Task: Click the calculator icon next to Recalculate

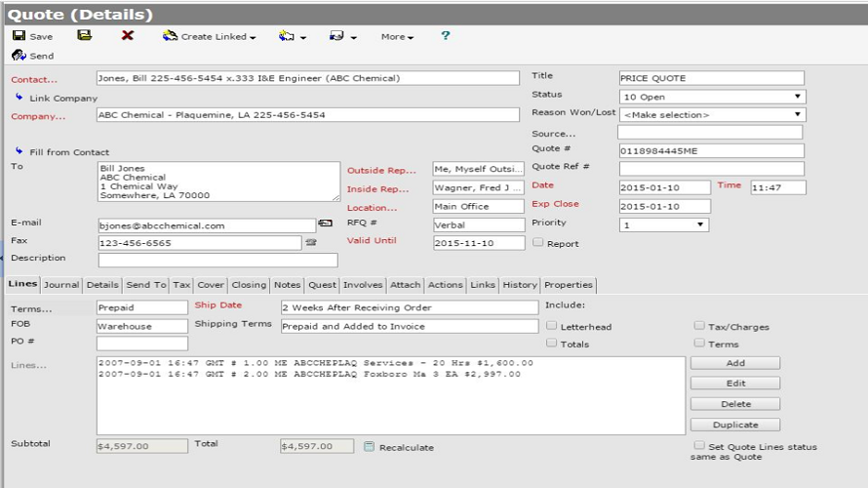Action: pos(369,447)
